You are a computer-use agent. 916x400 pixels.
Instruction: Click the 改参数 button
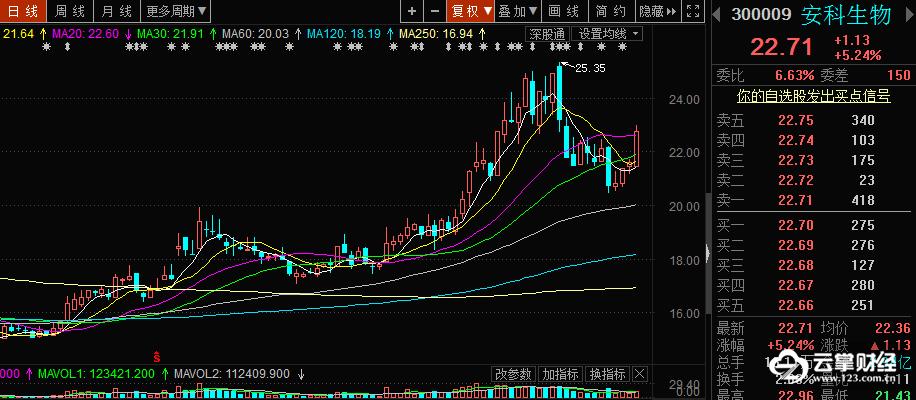(514, 374)
